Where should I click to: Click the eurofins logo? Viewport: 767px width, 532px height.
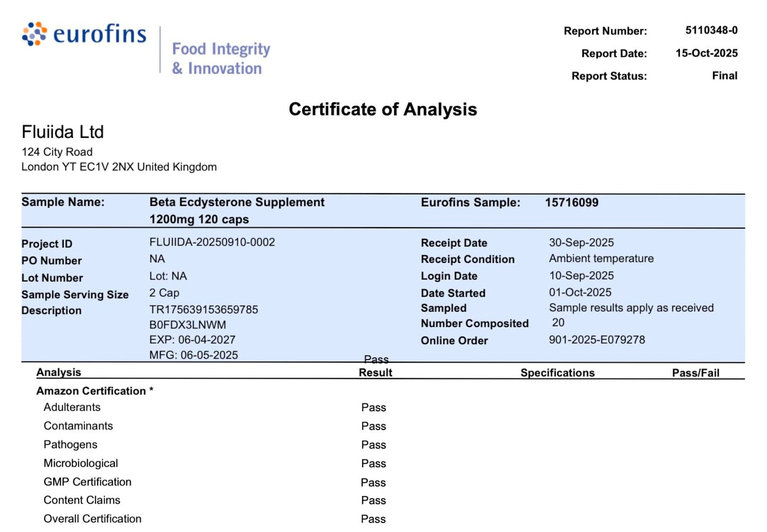[84, 34]
